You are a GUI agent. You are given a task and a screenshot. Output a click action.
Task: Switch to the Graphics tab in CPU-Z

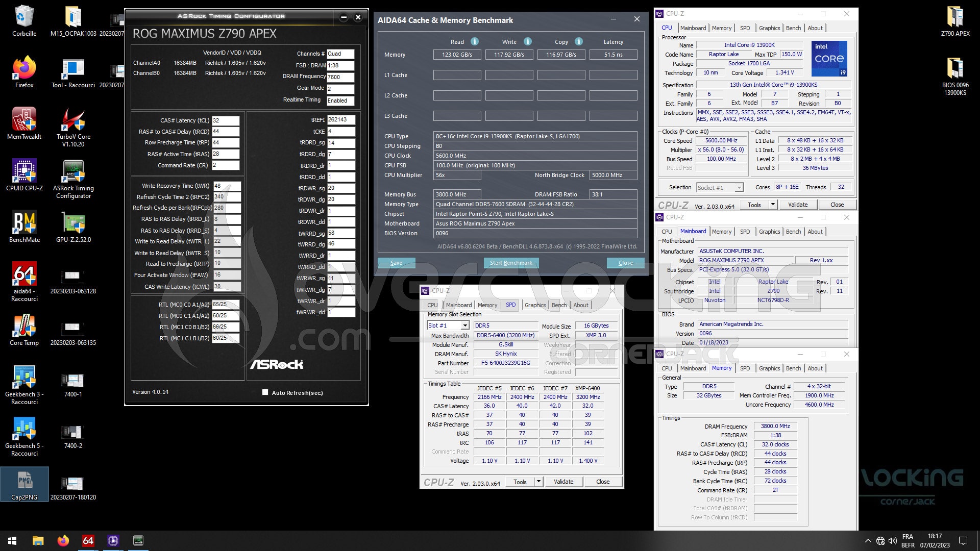(769, 28)
